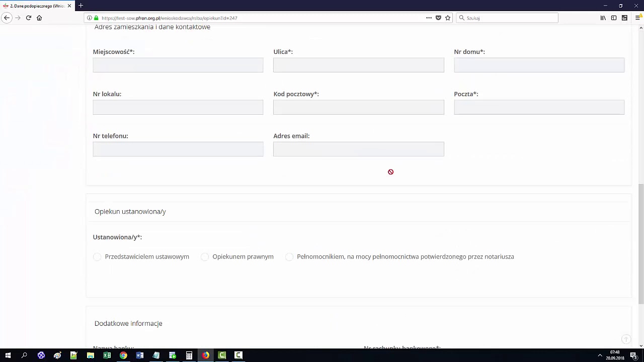The image size is (644, 362).
Task: Open Windows notification center
Action: pos(634,355)
